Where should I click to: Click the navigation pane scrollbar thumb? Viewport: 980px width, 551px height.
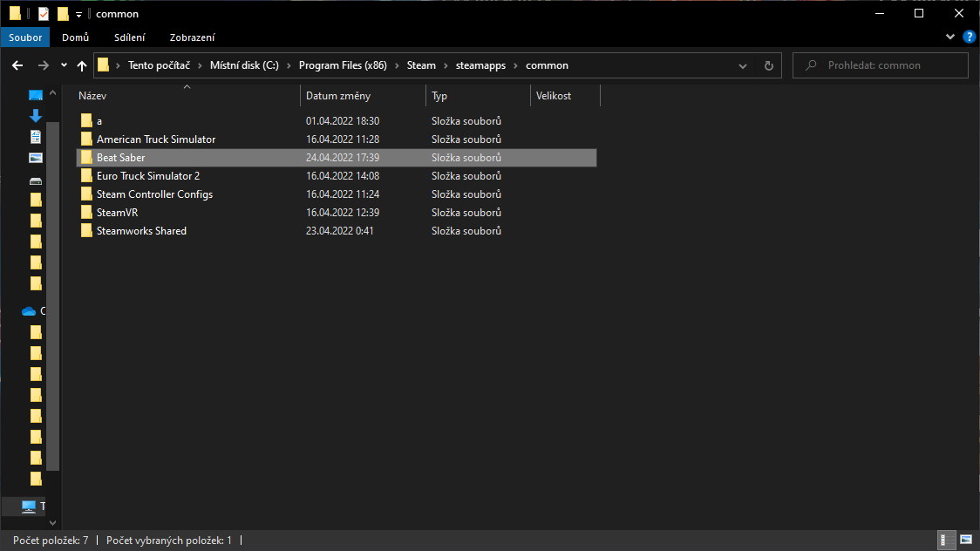click(53, 296)
